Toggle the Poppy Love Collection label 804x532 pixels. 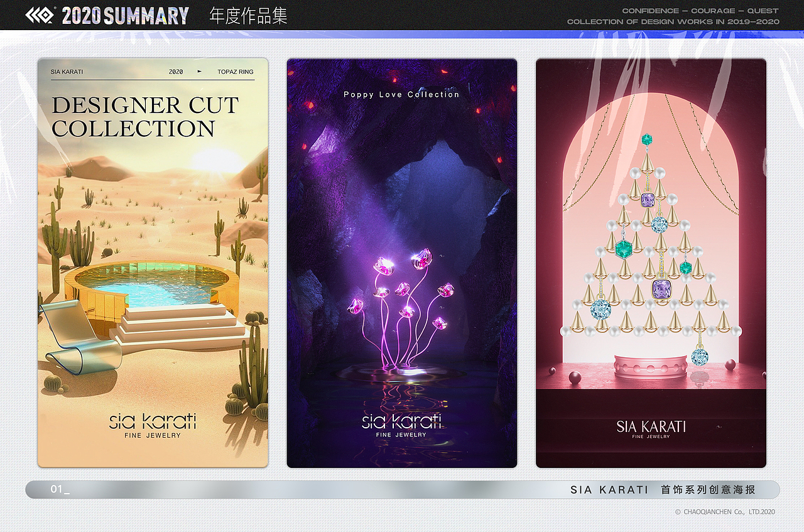pos(401,94)
